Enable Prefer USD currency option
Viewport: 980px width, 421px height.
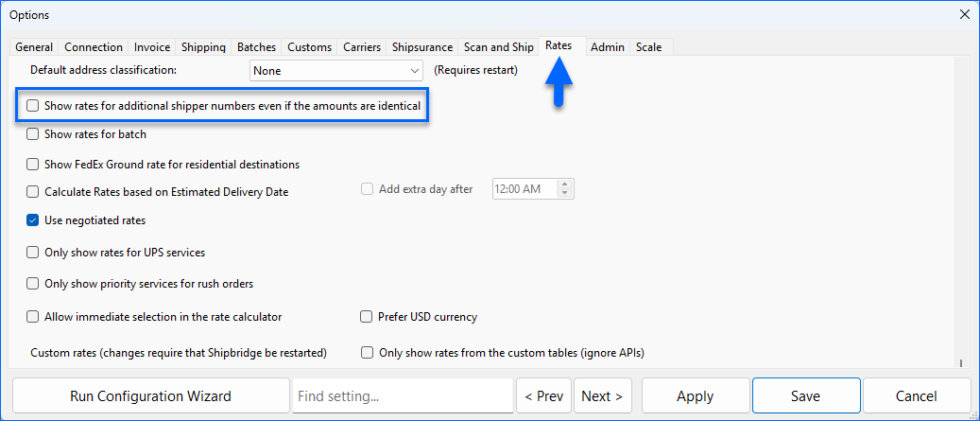(x=367, y=317)
